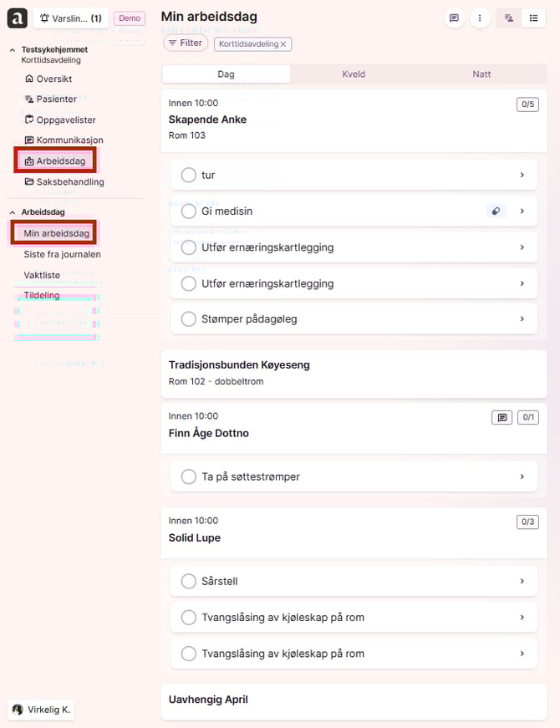Viewport: 560px width, 728px height.
Task: Remove the Korttidsavdeling filter chip
Action: point(283,44)
